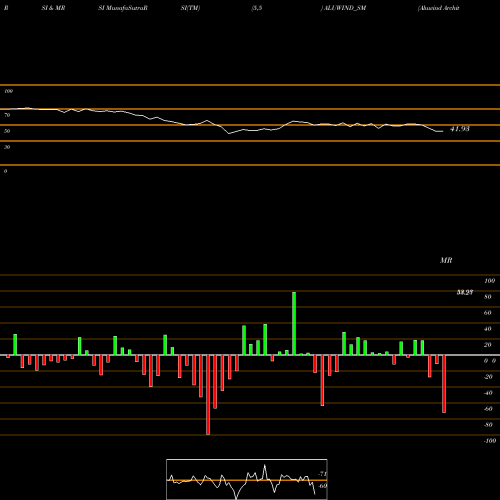The height and width of the screenshot is (500, 500).
Task: Click the '70' label on the RSI axis
Action: point(7,115)
